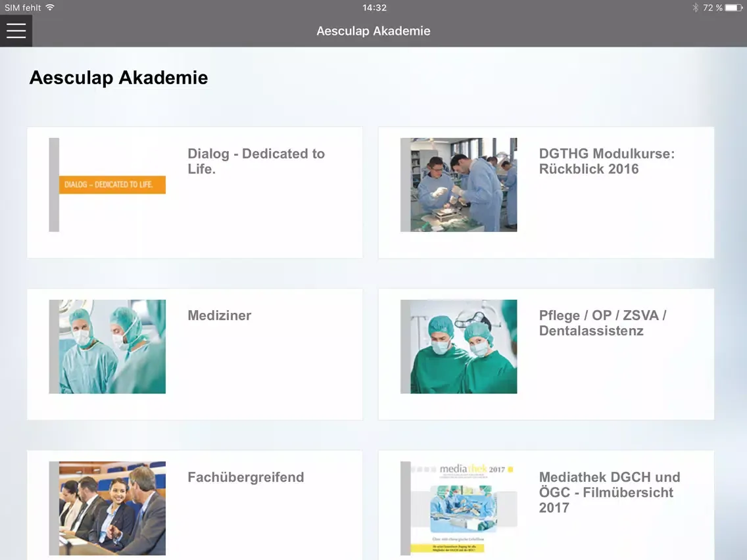Click the Aesculap Akademie navigation bar title
Image resolution: width=747 pixels, height=560 pixels.
pyautogui.click(x=373, y=31)
